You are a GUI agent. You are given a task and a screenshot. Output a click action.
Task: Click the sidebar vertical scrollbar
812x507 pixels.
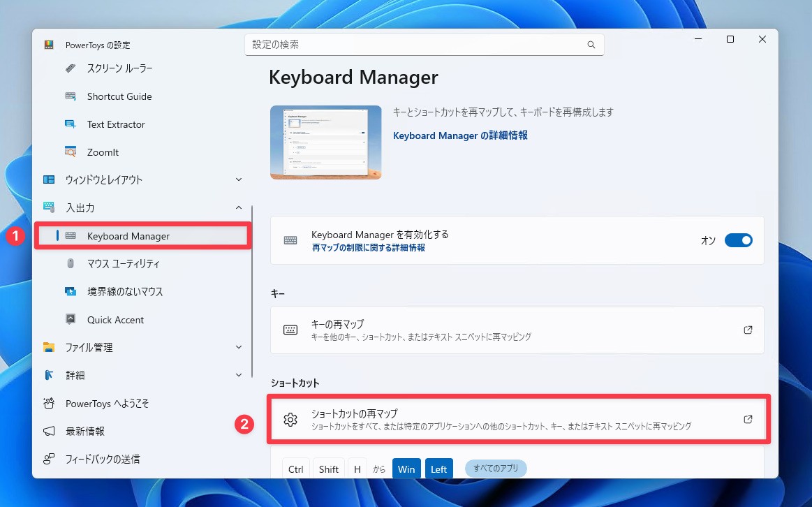[252, 292]
